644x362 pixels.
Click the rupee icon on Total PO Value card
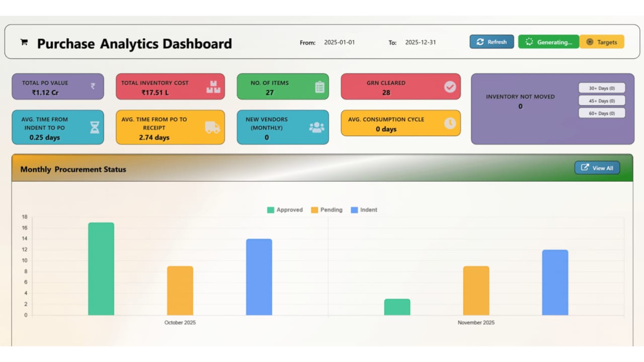tap(92, 87)
